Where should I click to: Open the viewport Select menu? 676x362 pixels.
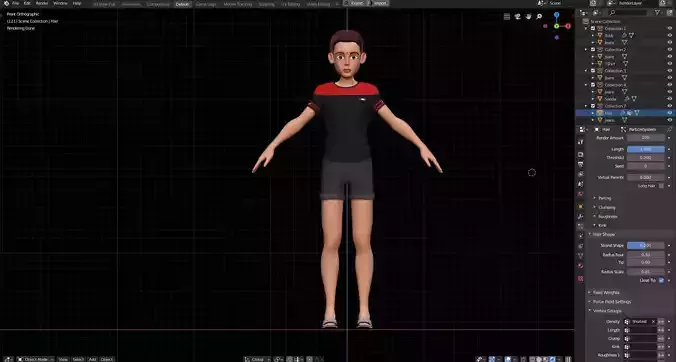(78, 359)
